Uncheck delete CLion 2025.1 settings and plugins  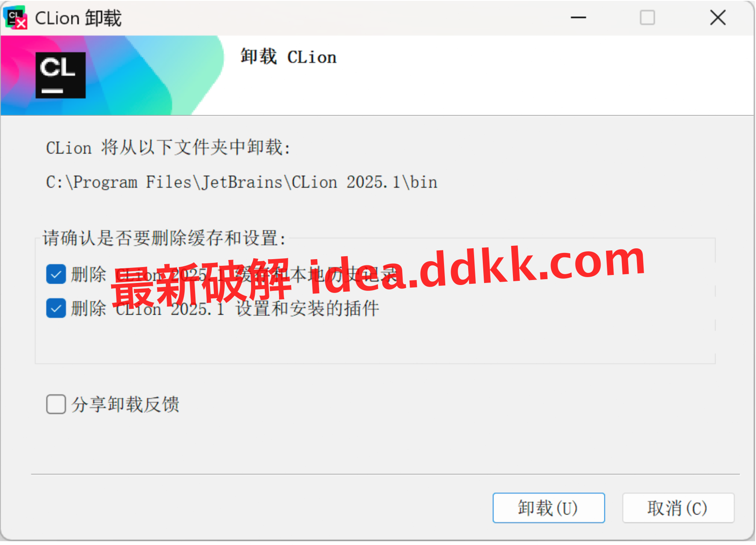click(x=56, y=308)
